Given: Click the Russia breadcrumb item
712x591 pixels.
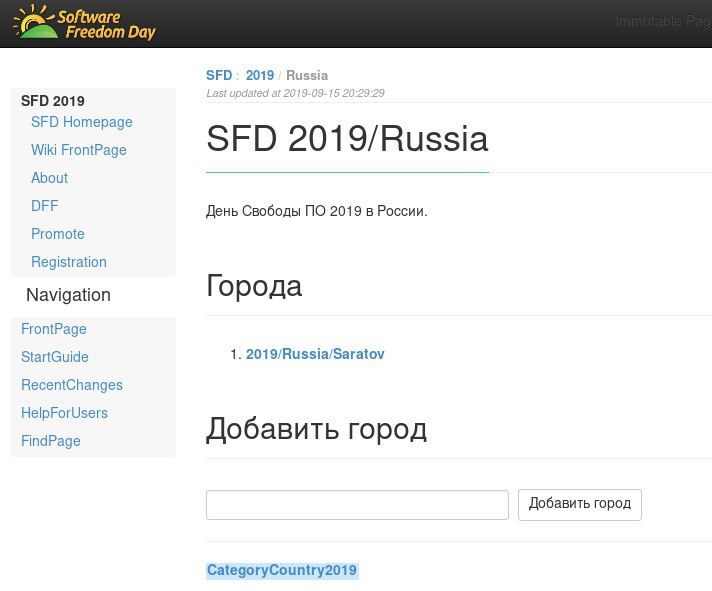Looking at the screenshot, I should 307,75.
